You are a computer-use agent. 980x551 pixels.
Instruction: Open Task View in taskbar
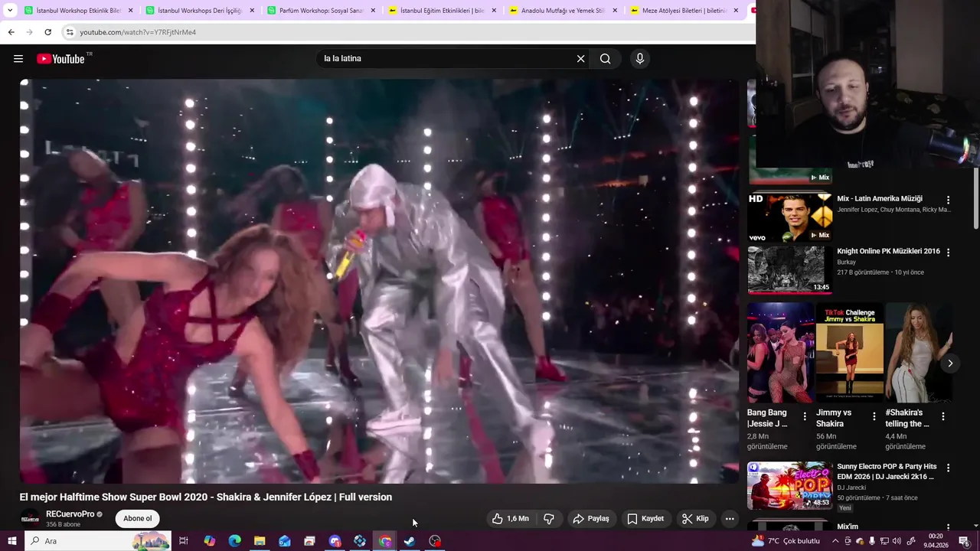184,541
